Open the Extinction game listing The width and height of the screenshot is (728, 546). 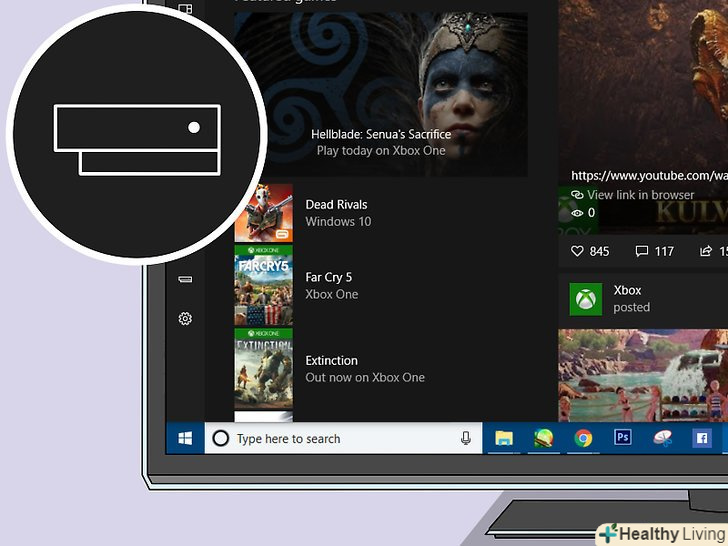coord(331,368)
